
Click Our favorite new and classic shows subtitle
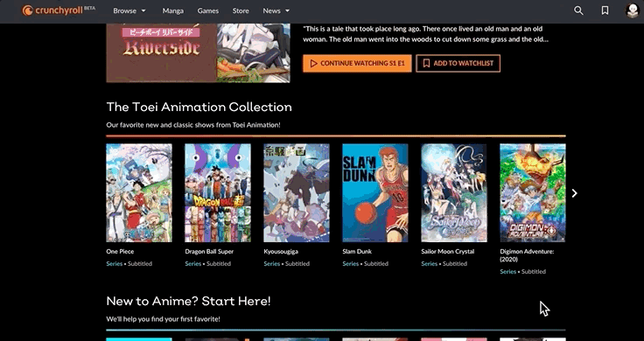tap(193, 125)
